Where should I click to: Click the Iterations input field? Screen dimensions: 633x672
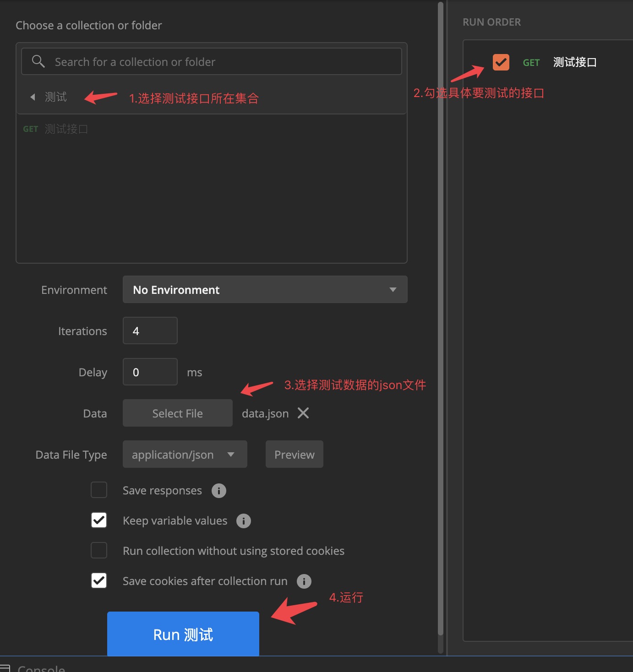[150, 331]
